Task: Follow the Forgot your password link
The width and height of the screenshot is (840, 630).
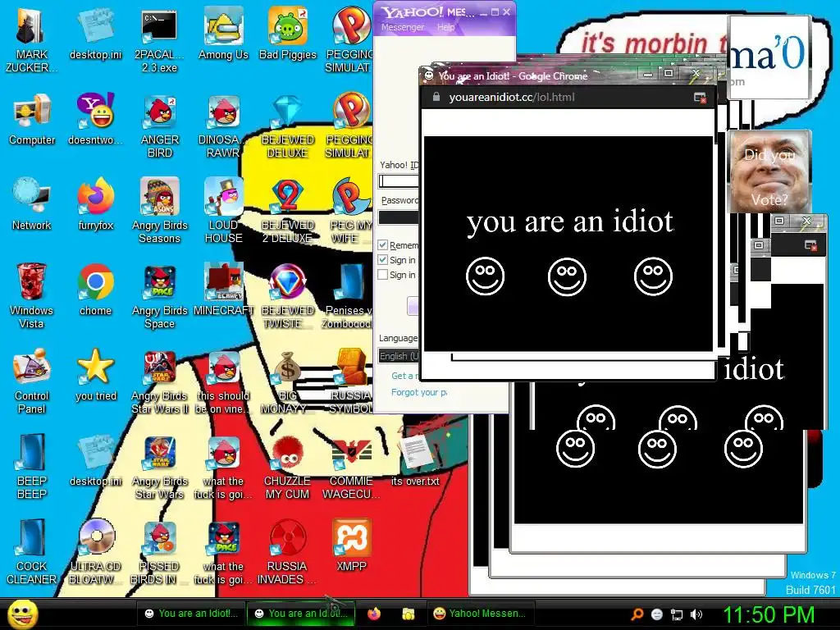Action: click(x=418, y=392)
